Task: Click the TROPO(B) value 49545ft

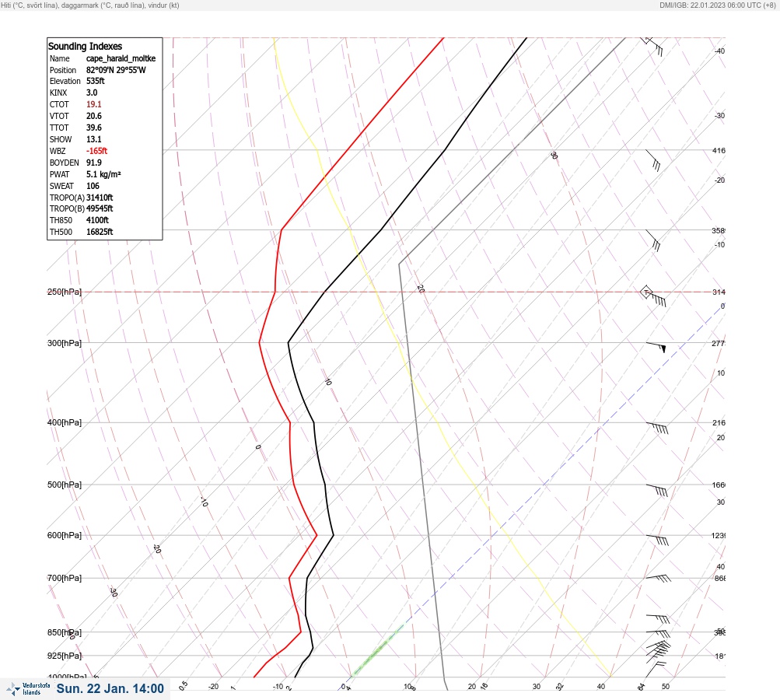Action: pyautogui.click(x=100, y=208)
